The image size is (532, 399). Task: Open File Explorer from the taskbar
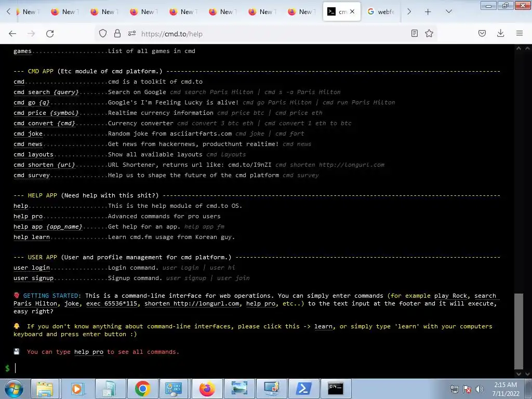tap(45, 389)
